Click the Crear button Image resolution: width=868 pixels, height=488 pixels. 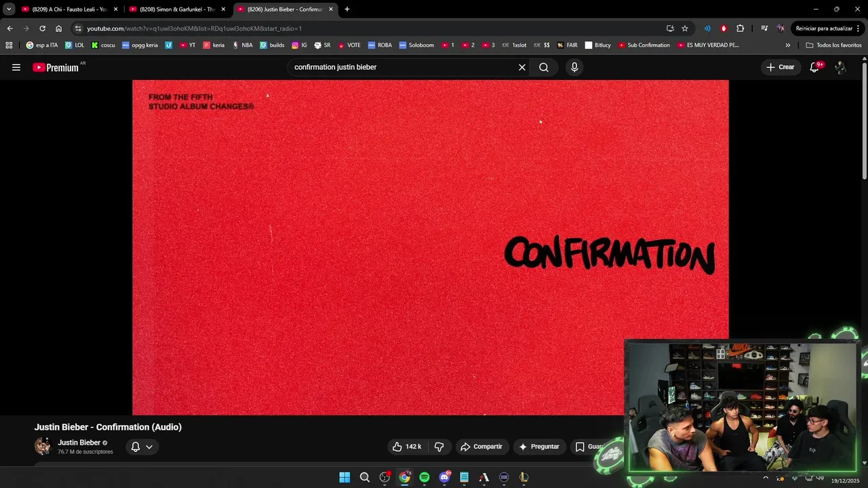(x=780, y=67)
